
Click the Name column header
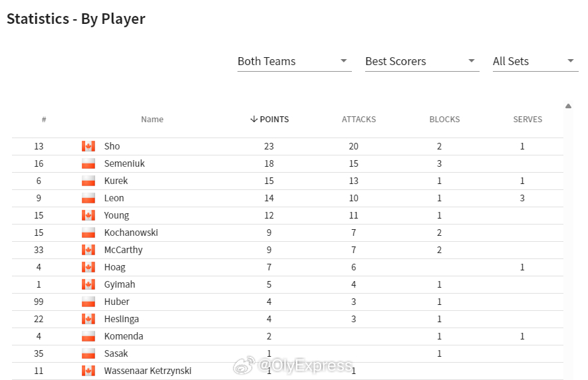pyautogui.click(x=152, y=120)
